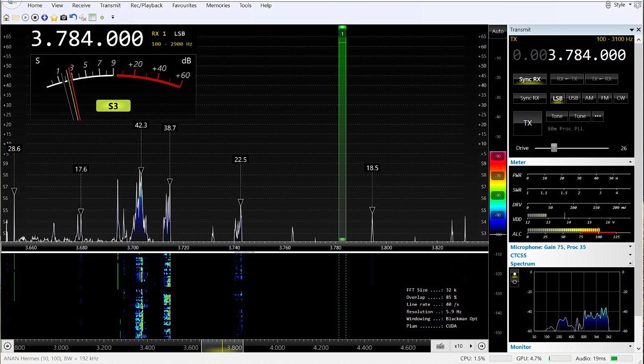Open the Style dropdown

tap(622, 5)
